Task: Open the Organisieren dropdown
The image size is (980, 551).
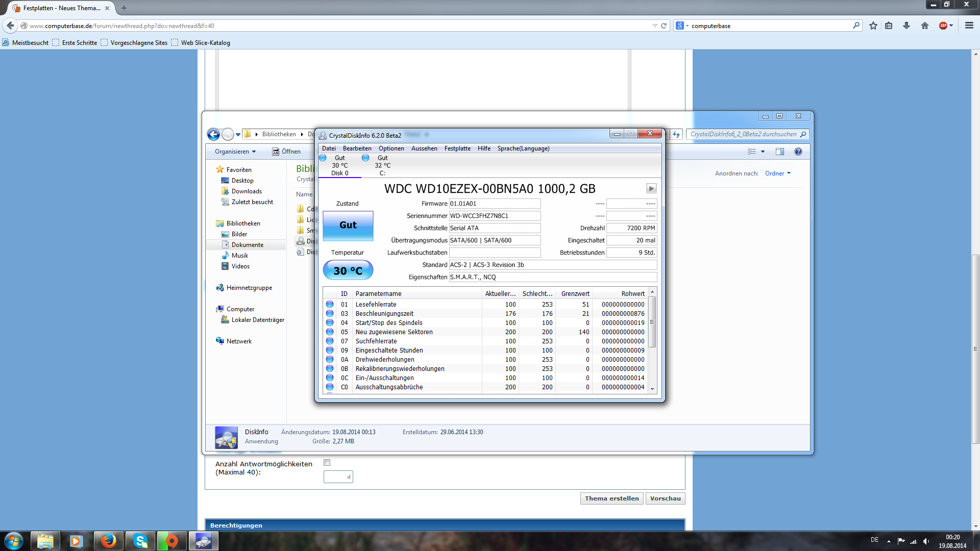Action: [x=235, y=152]
